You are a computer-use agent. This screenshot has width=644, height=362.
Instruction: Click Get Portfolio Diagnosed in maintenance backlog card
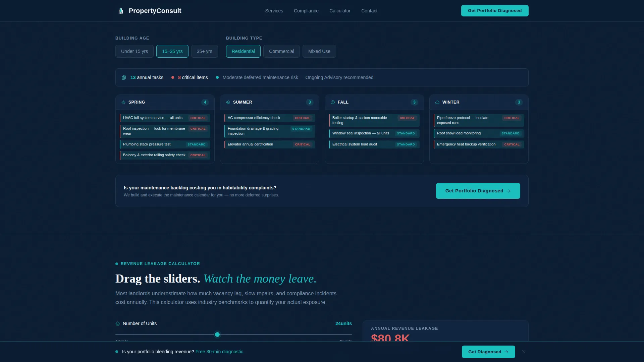point(478,191)
